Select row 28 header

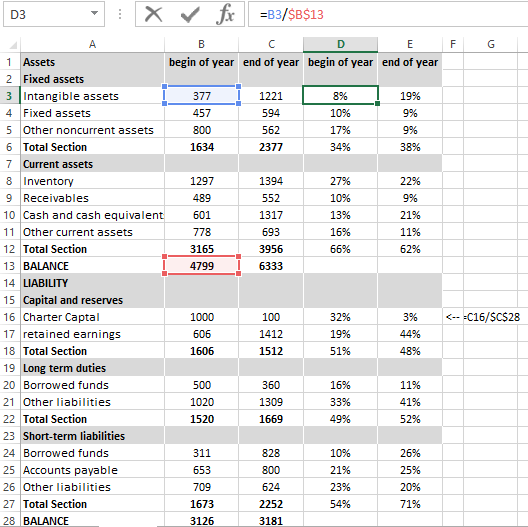pyautogui.click(x=9, y=521)
